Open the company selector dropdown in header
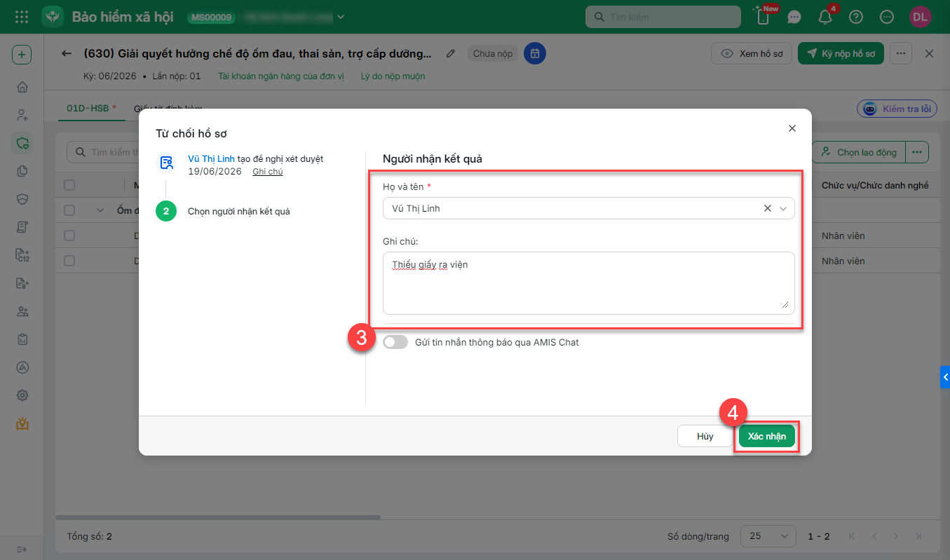 [341, 17]
